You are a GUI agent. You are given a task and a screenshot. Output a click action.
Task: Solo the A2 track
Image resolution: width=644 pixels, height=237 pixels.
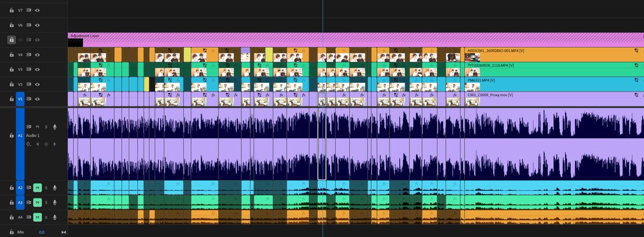click(x=46, y=188)
